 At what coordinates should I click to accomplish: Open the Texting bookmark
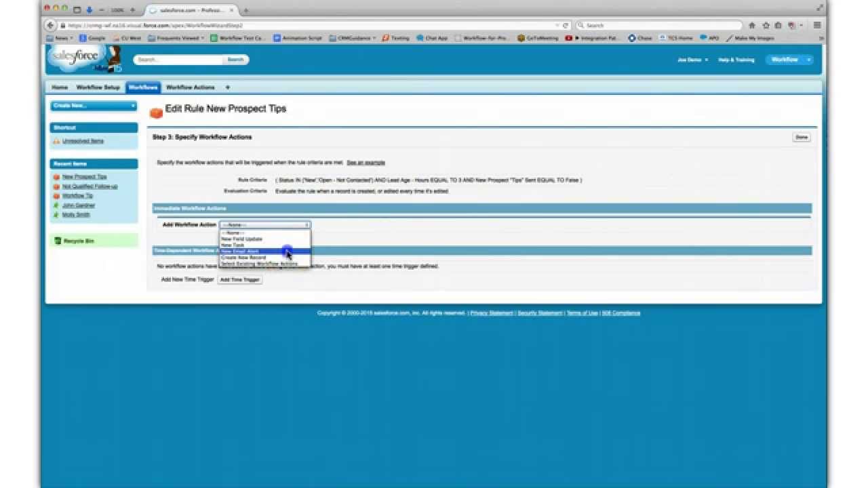[396, 38]
